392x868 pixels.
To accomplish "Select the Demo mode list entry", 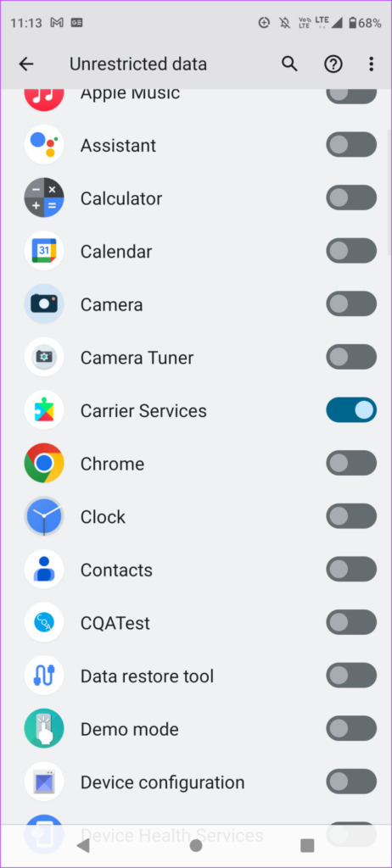I will tap(196, 729).
